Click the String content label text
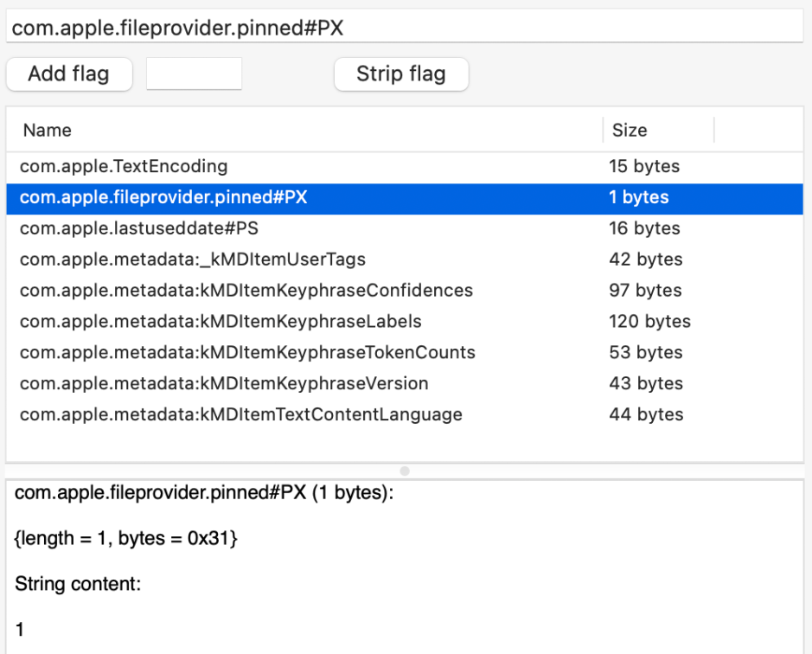The width and height of the screenshot is (812, 654). [78, 585]
